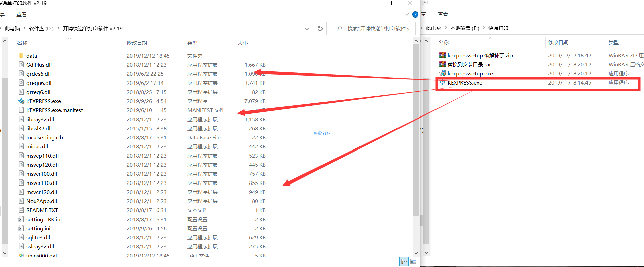The height and width of the screenshot is (267, 644).
Task: Select KEXPRESS.exe name in right window
Action: [465, 82]
